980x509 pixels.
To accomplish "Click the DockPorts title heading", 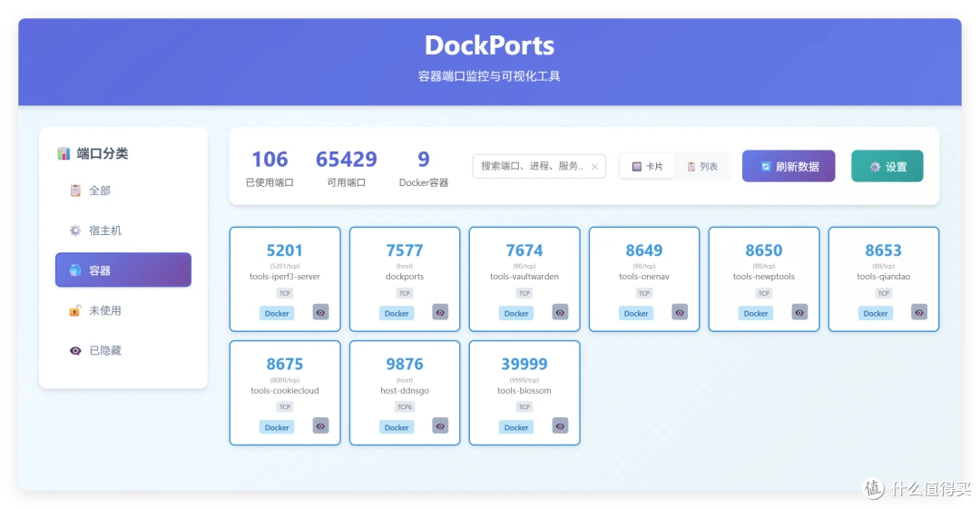I will pyautogui.click(x=489, y=45).
